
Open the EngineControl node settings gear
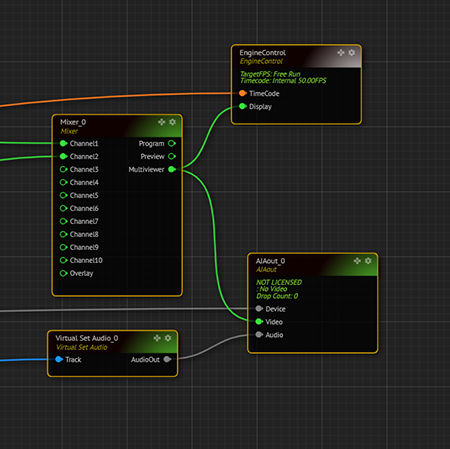(352, 53)
